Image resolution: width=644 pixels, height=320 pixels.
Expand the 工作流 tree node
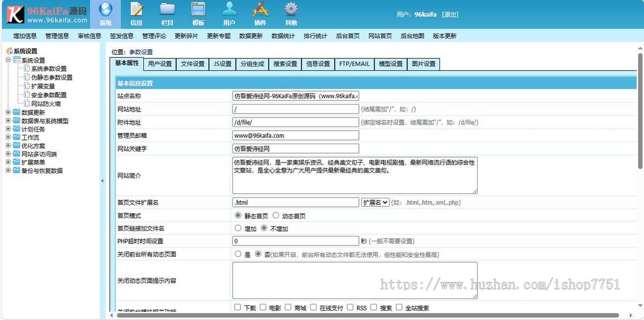coord(8,138)
